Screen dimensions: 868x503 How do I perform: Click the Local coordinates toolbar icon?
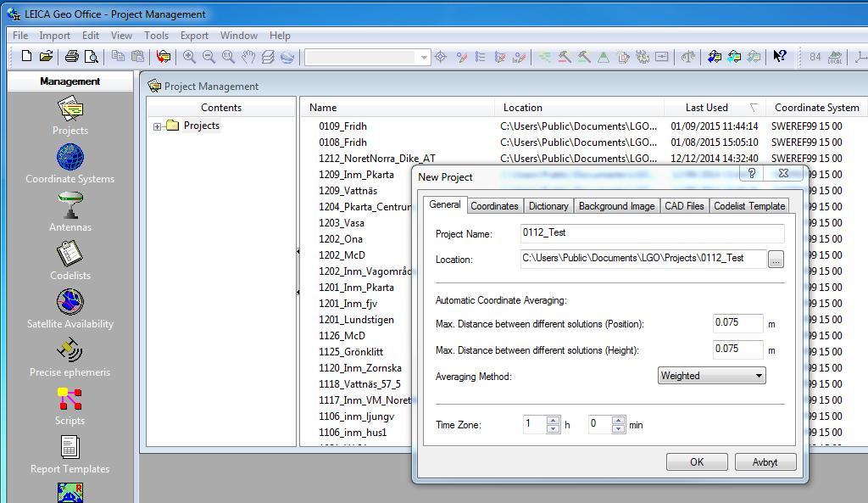[x=835, y=57]
